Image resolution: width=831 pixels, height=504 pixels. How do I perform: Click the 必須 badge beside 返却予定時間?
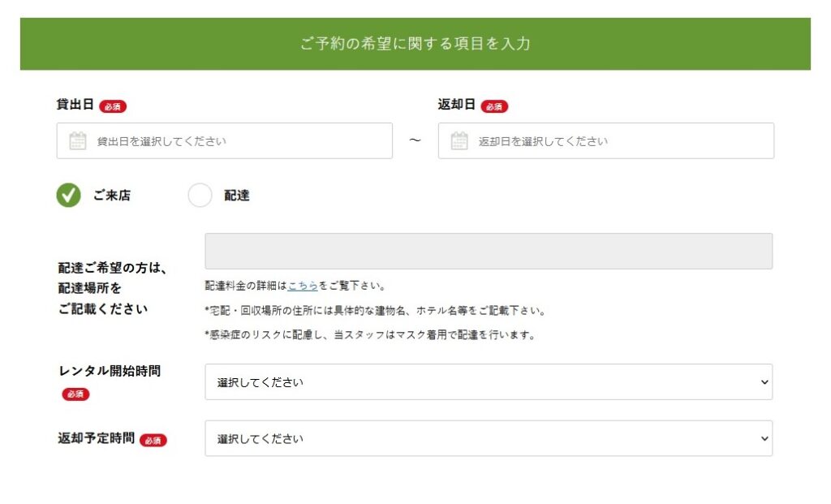click(153, 440)
